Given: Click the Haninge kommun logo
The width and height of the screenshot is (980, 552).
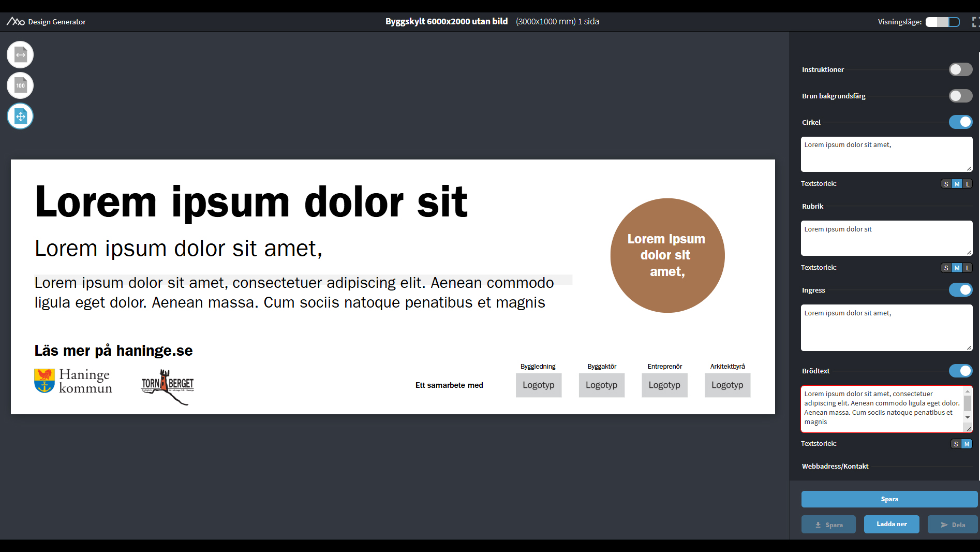Looking at the screenshot, I should pos(73,382).
